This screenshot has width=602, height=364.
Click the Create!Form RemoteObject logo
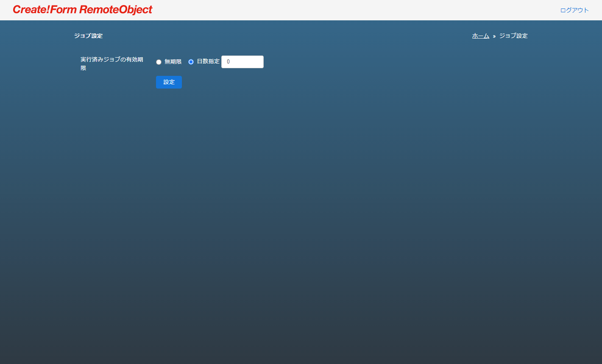click(83, 10)
